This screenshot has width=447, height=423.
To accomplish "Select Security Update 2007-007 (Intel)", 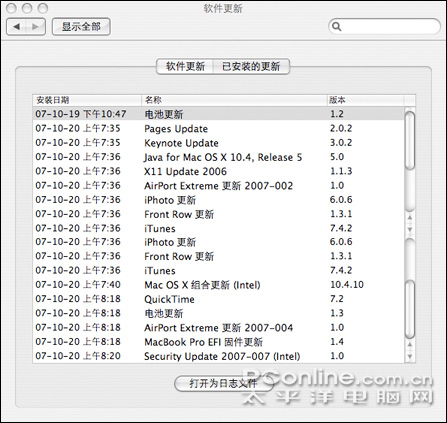I will pos(218,356).
